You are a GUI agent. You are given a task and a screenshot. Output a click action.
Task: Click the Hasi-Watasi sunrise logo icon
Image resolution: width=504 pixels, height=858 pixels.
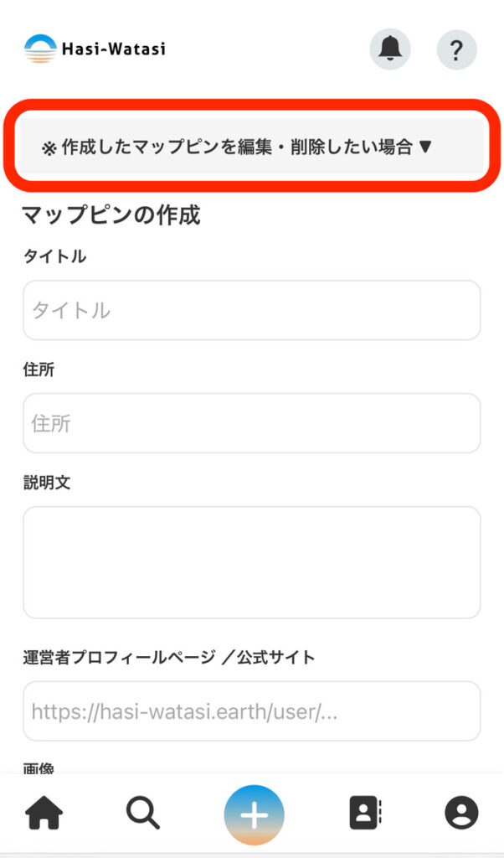coord(40,49)
